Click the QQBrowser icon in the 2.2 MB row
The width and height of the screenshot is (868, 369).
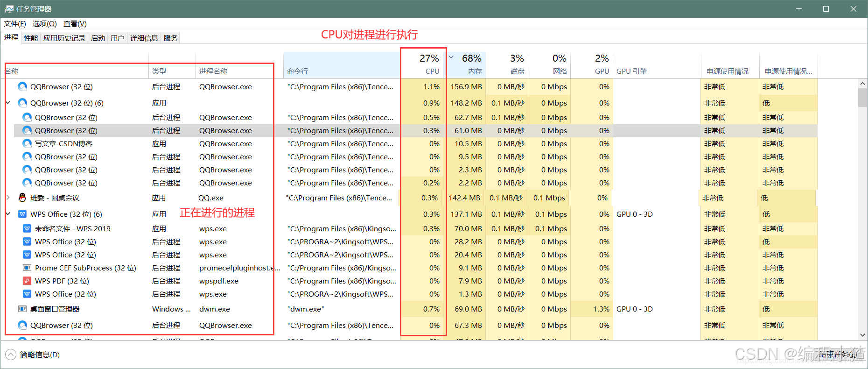(27, 183)
